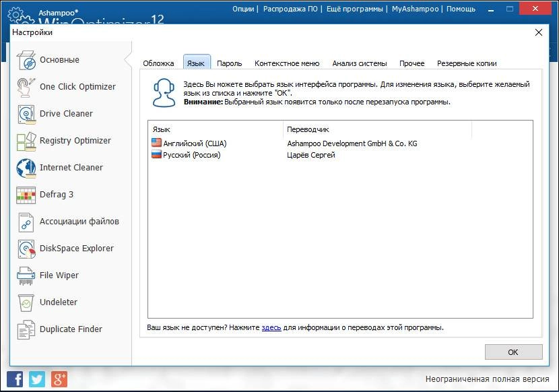This screenshot has width=559, height=392.
Task: Switch to Анализ системы tab
Action: pos(360,63)
